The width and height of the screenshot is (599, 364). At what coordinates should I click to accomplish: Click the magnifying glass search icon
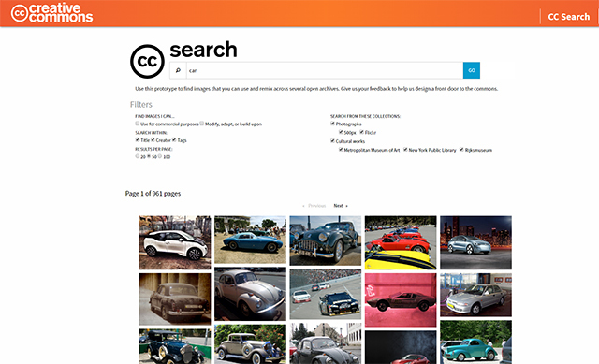[x=178, y=70]
